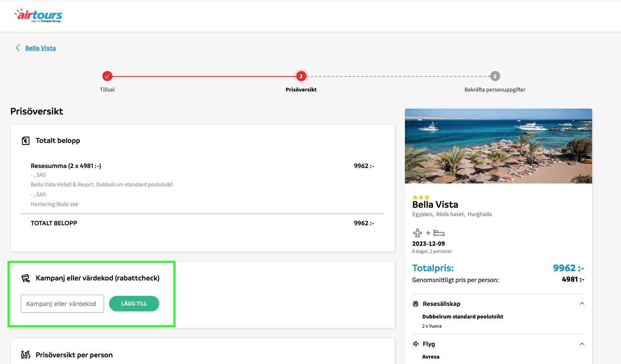Click the 2023-12-09 departure date
The width and height of the screenshot is (621, 364).
[x=428, y=244]
